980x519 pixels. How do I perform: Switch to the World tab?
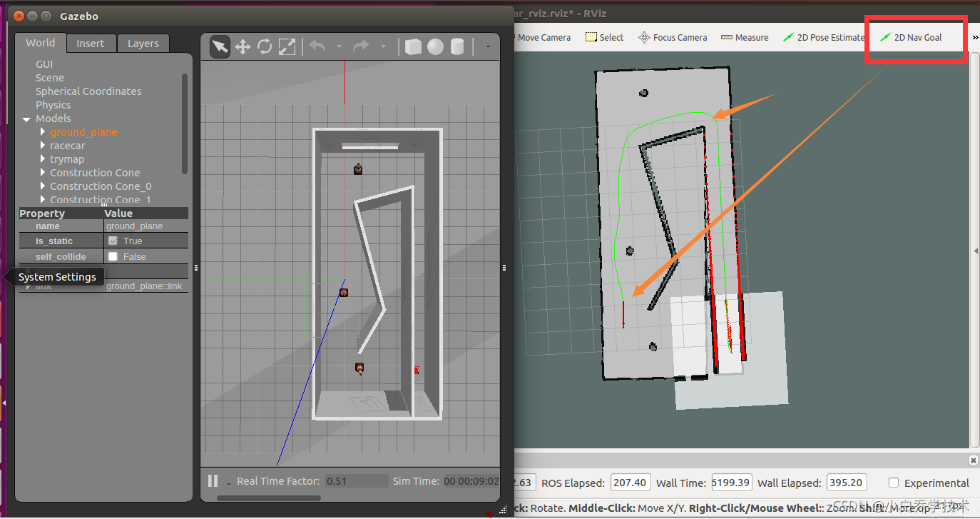point(41,43)
